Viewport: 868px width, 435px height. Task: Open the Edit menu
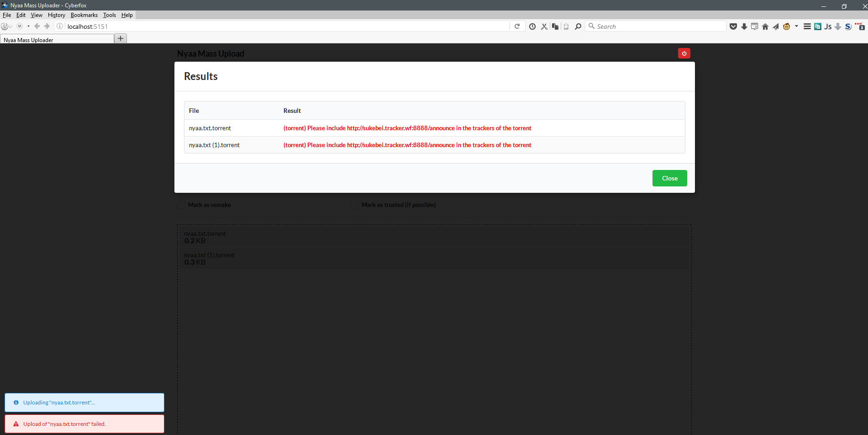[21, 15]
